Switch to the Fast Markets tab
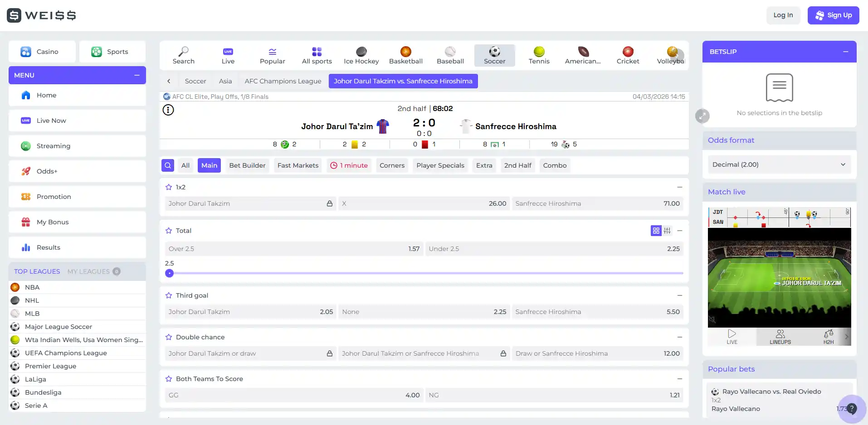 pyautogui.click(x=298, y=165)
